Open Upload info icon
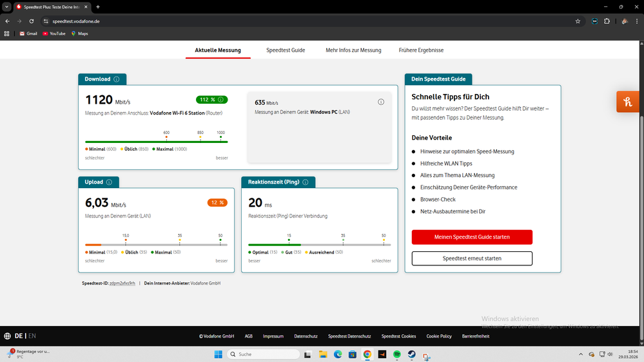Viewport: 644px width, 362px height. (109, 182)
